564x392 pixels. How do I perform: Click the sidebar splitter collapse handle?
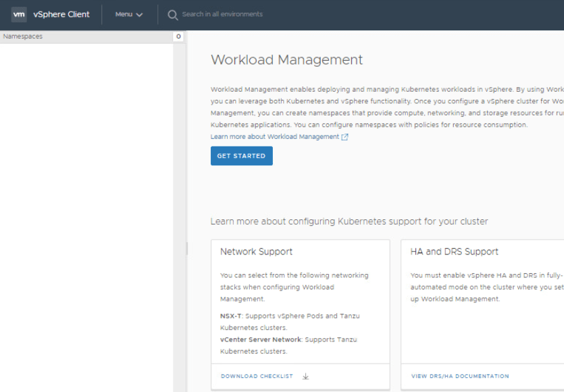tap(186, 249)
